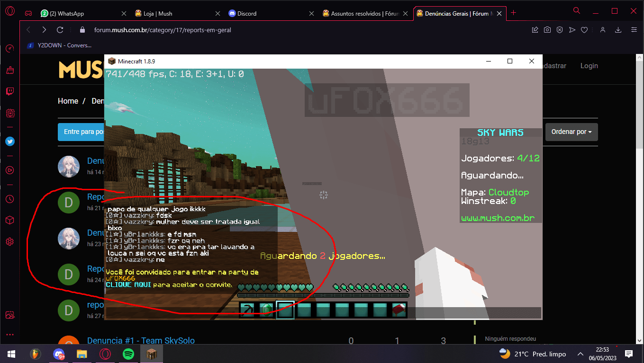Expand the Ordenar por dropdown
This screenshot has height=363, width=644.
(x=571, y=132)
